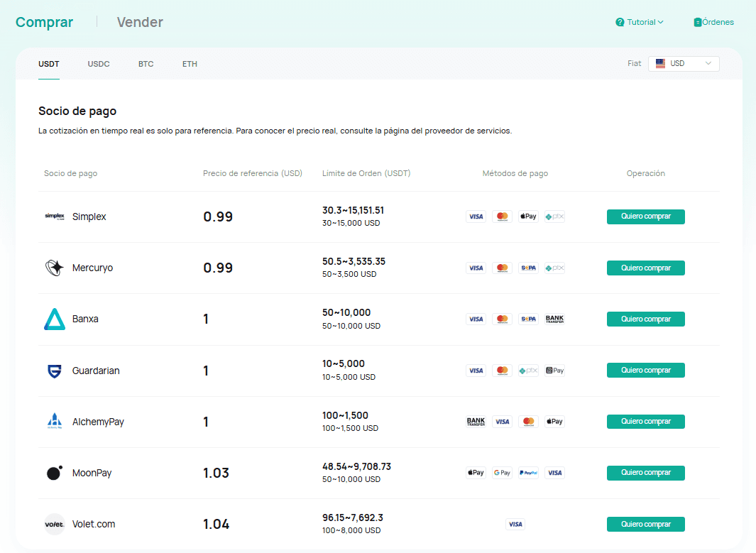The height and width of the screenshot is (553, 756).
Task: Click the AlchemyPay logo icon
Action: click(55, 422)
